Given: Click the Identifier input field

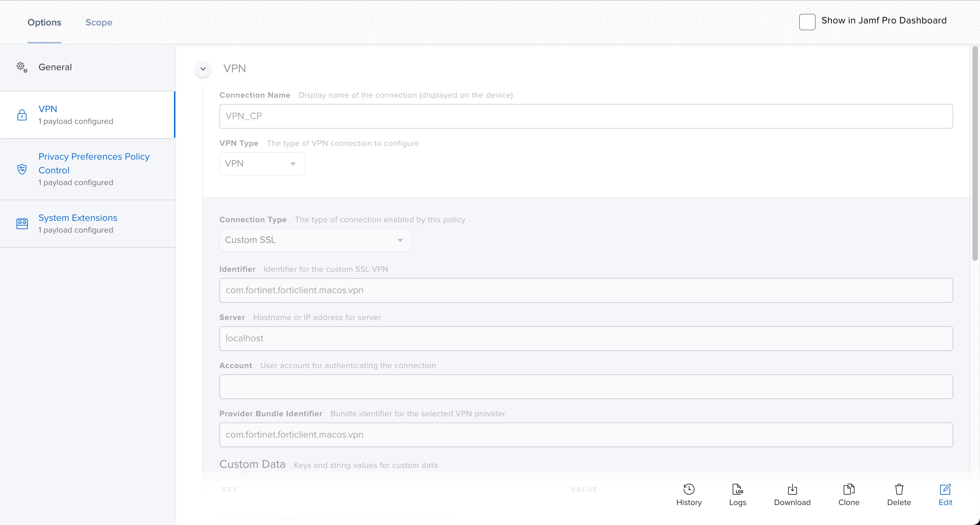Looking at the screenshot, I should pos(586,290).
